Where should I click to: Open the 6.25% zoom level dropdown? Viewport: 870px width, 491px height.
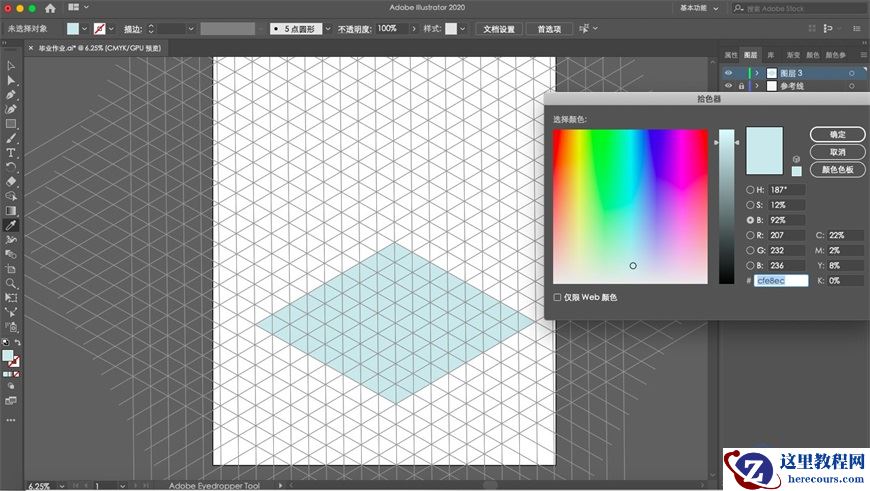point(62,486)
